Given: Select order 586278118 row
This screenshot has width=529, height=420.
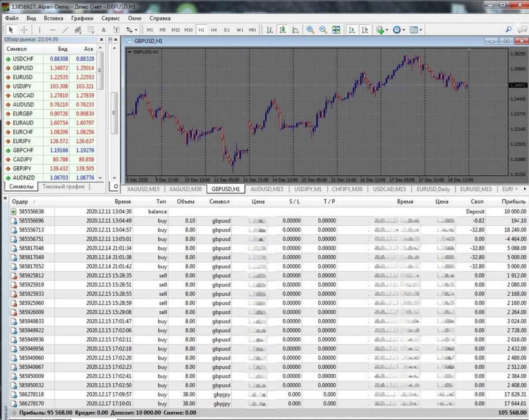Looking at the screenshot, I should (x=268, y=394).
